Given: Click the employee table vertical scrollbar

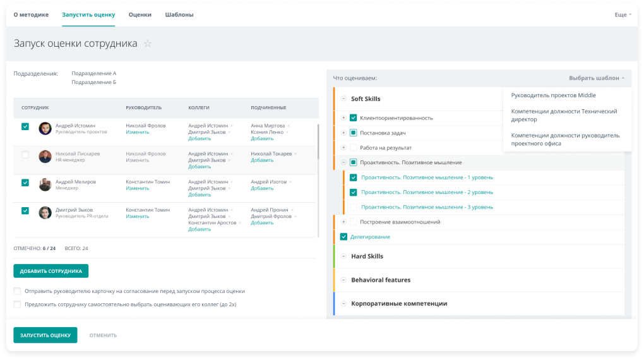Looking at the screenshot, I should (x=318, y=142).
